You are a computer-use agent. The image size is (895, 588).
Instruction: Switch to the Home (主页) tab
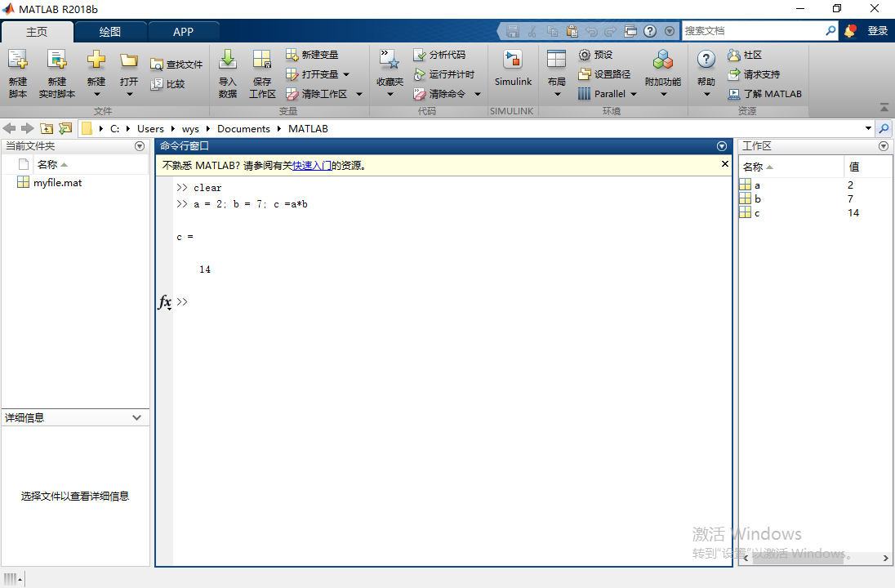pos(37,32)
